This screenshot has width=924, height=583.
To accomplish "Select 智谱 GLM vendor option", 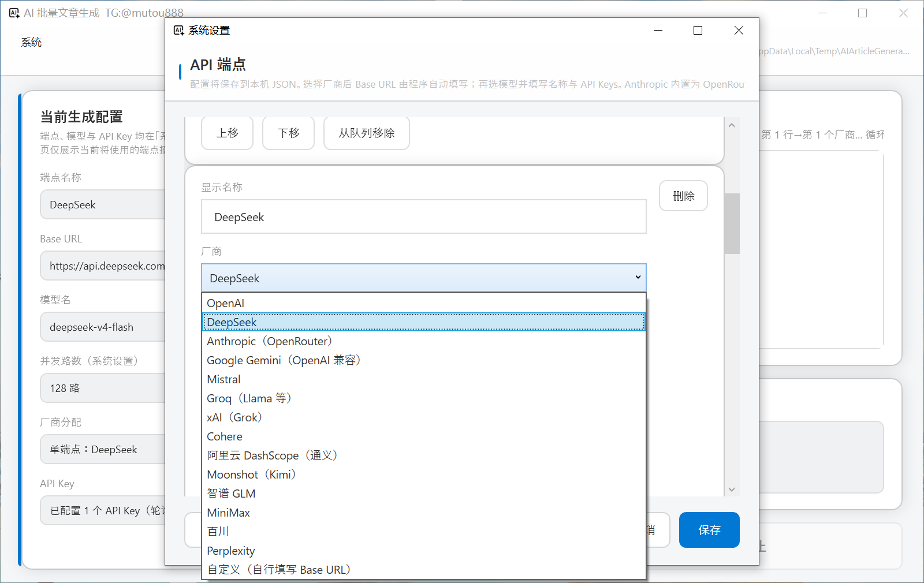I will click(x=423, y=494).
